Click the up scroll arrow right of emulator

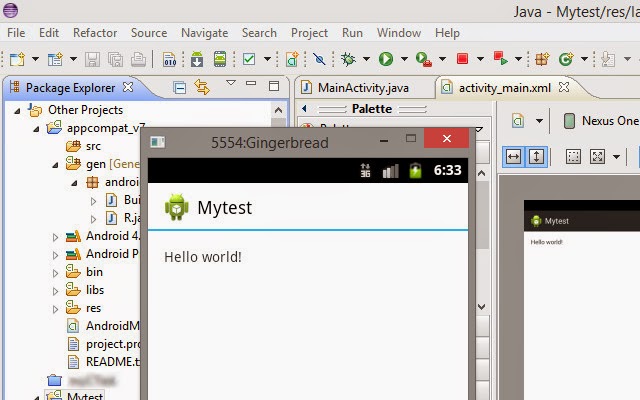[x=482, y=174]
